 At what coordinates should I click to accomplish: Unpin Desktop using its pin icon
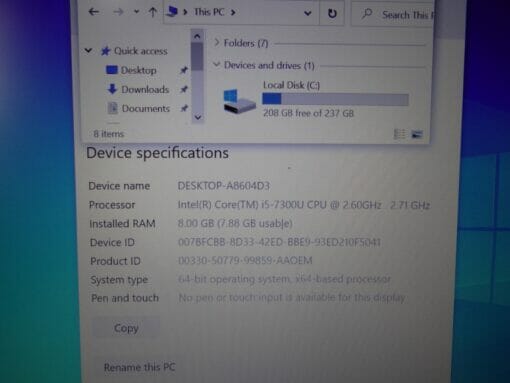pyautogui.click(x=184, y=70)
